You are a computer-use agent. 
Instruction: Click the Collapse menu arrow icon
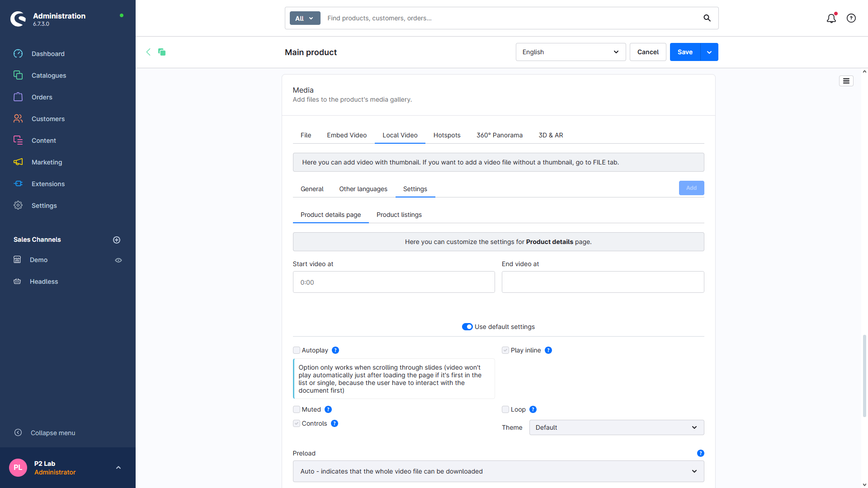[x=18, y=433]
